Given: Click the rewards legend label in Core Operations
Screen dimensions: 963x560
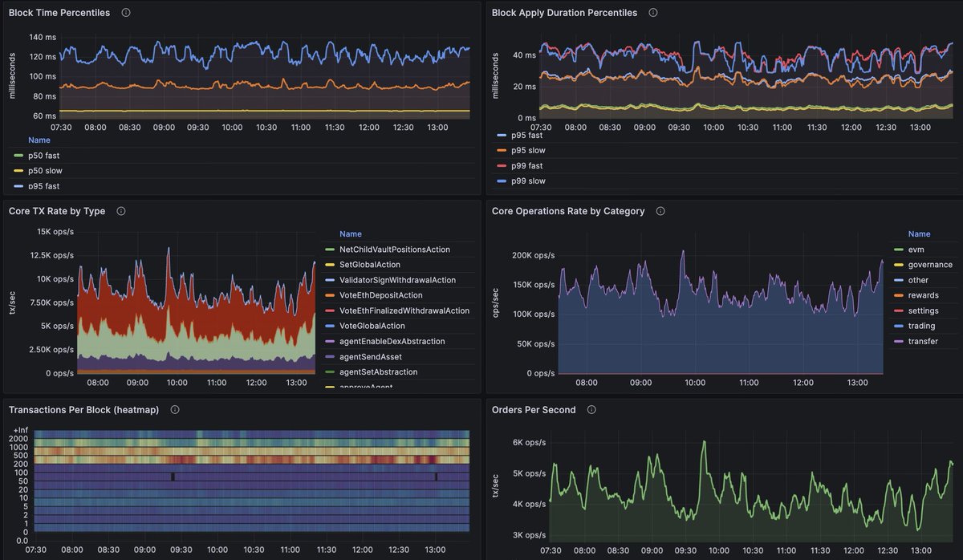Looking at the screenshot, I should click(x=923, y=295).
